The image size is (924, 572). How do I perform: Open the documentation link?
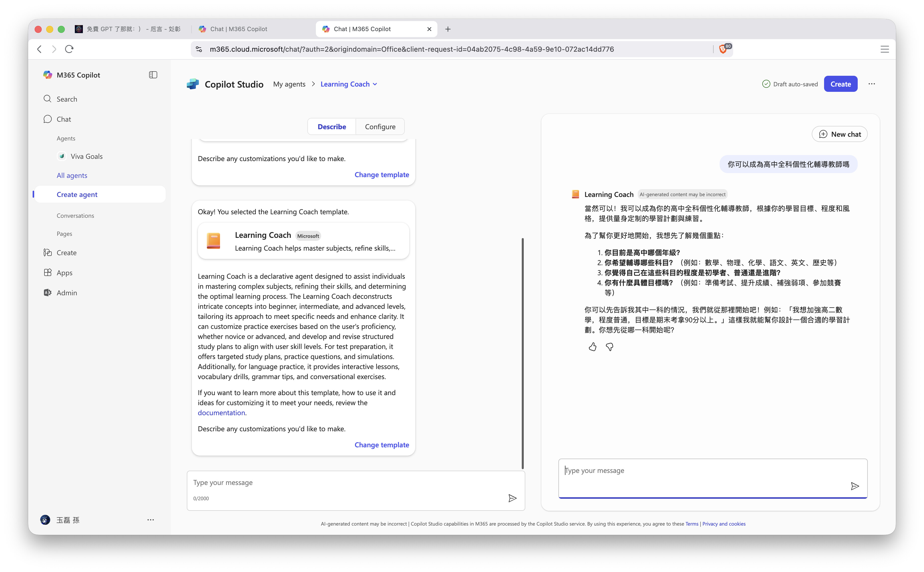pos(221,413)
